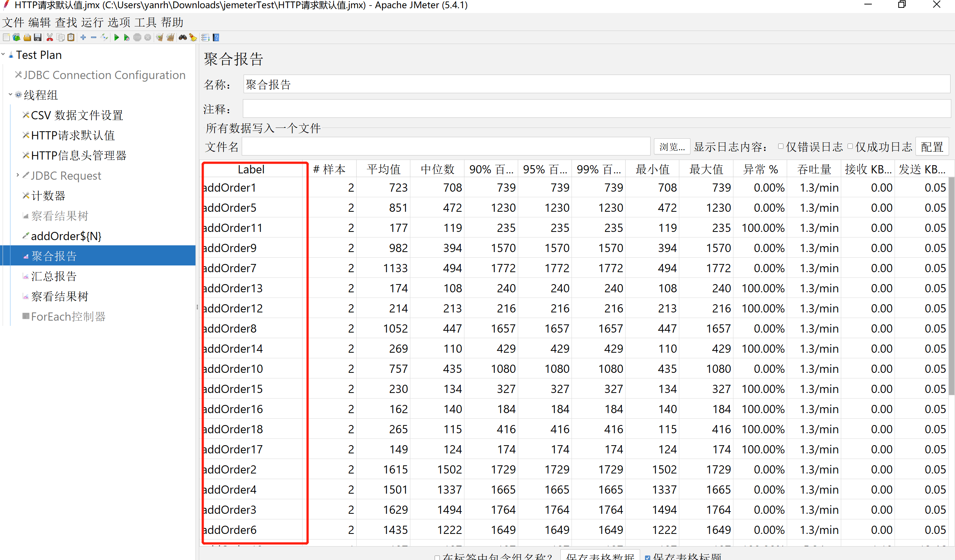Viewport: 955px width, 560px height.
Task: Click the scissors Cut icon
Action: (50, 38)
